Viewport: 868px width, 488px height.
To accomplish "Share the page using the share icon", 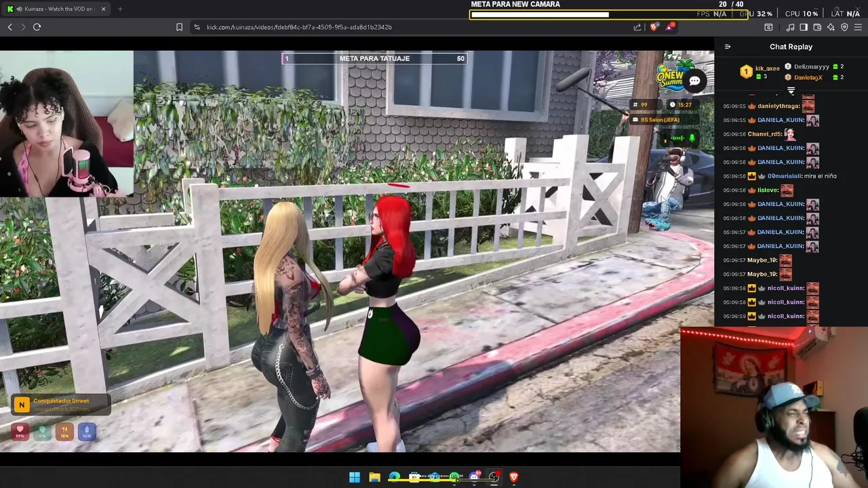I will (637, 27).
